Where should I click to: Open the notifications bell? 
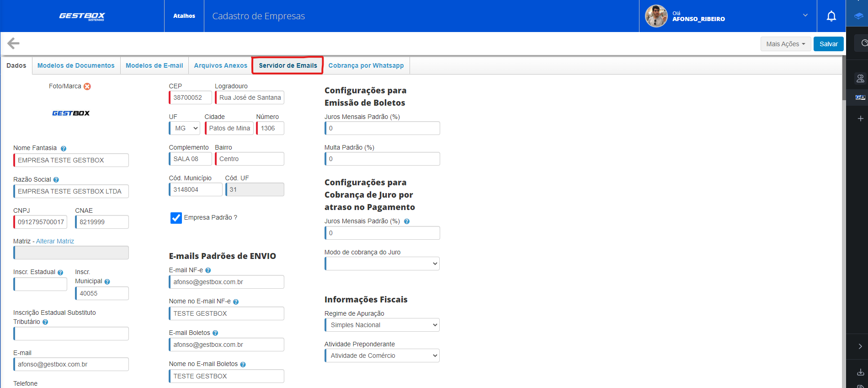click(x=831, y=16)
